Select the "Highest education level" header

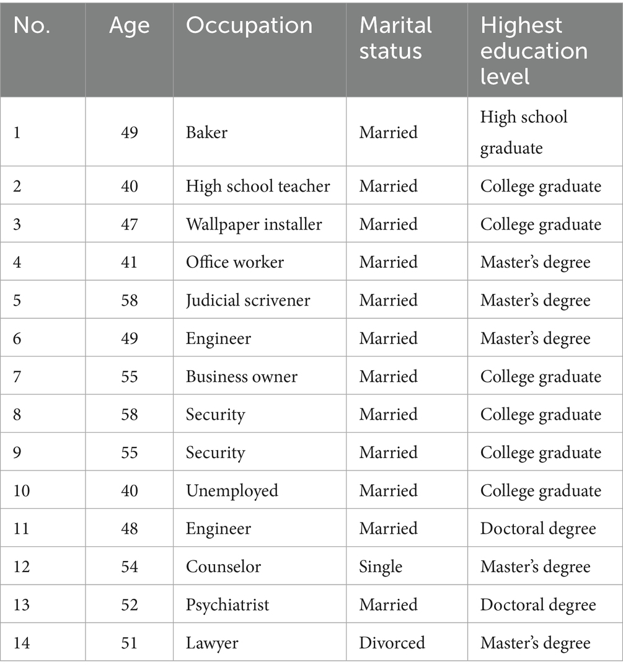click(534, 50)
